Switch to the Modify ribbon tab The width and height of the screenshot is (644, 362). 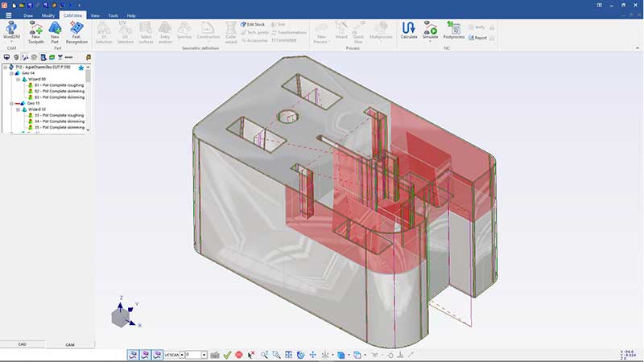[48, 15]
